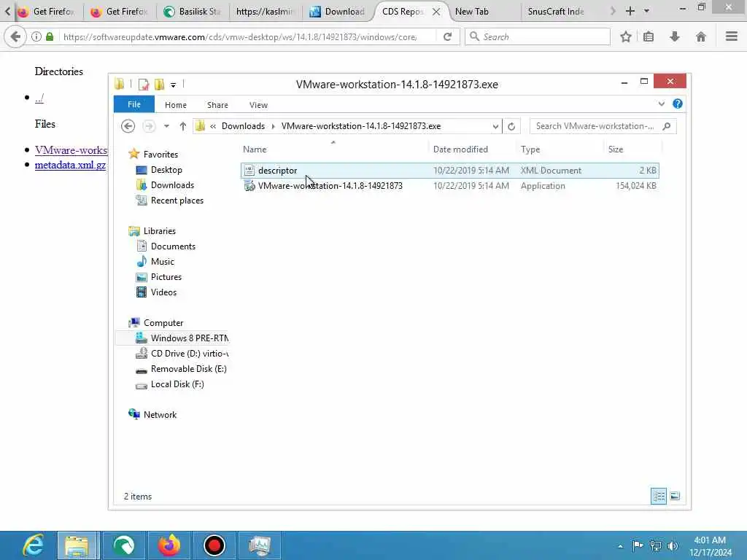Click the volume speaker tray icon
Image resolution: width=747 pixels, height=560 pixels.
coord(673,545)
